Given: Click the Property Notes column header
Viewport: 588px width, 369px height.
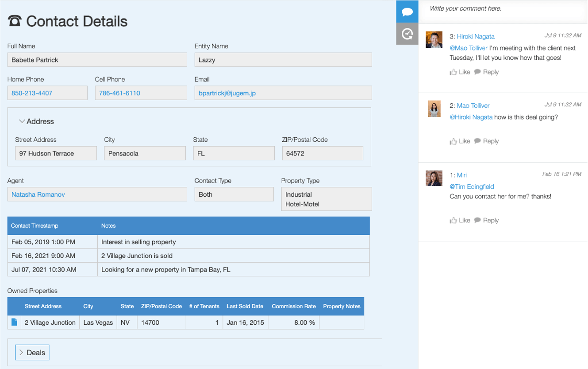Looking at the screenshot, I should tap(342, 306).
